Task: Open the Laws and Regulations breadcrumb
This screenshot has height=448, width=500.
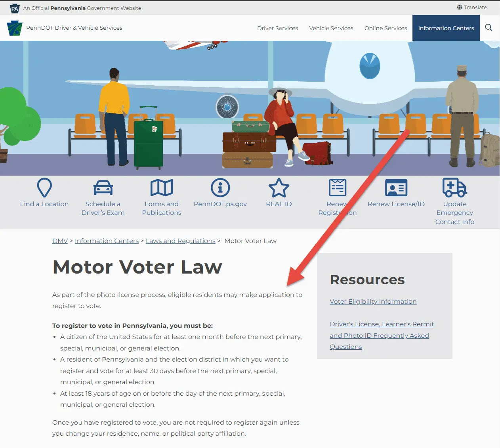Action: [181, 241]
